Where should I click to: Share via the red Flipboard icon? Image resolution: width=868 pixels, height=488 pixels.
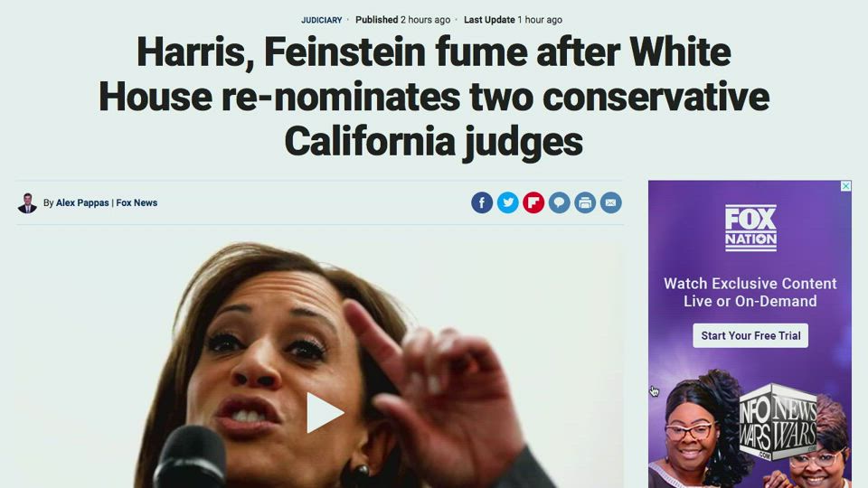(533, 202)
